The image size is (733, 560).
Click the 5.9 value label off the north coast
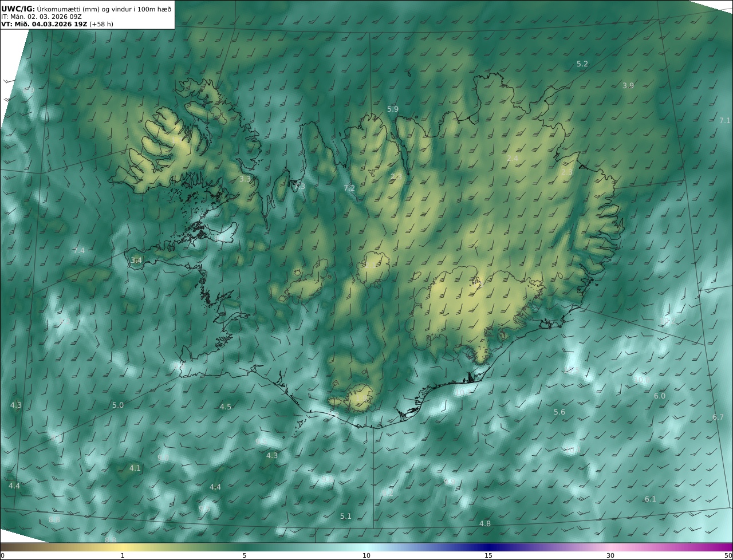[x=393, y=109]
